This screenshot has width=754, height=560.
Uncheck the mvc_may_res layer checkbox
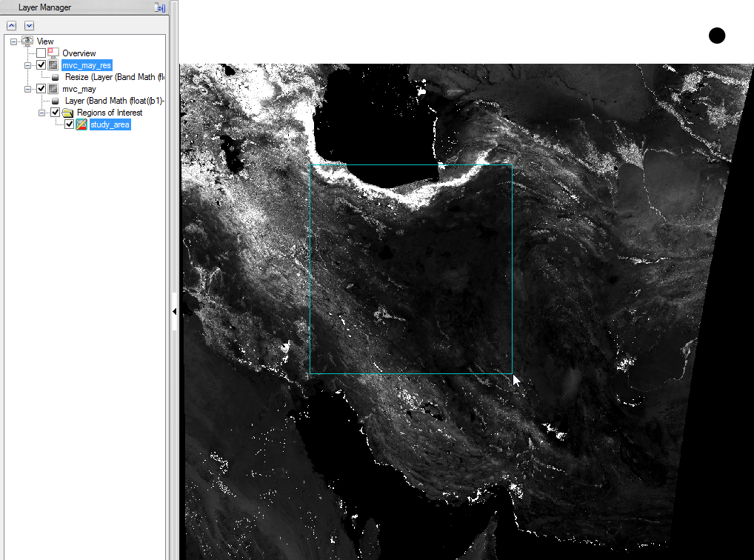[41, 65]
